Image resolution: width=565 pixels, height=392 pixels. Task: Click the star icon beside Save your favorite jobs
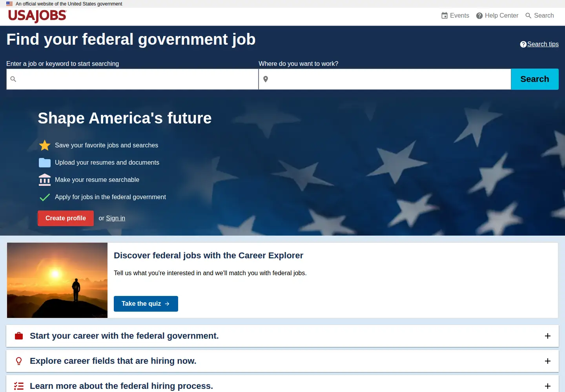point(45,145)
